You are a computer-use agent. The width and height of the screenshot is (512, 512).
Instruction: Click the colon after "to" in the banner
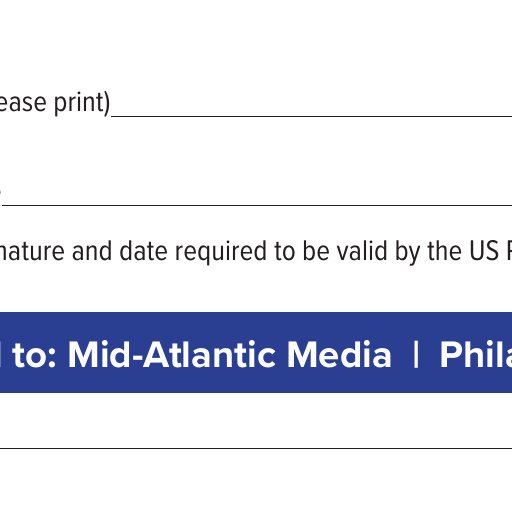click(51, 359)
